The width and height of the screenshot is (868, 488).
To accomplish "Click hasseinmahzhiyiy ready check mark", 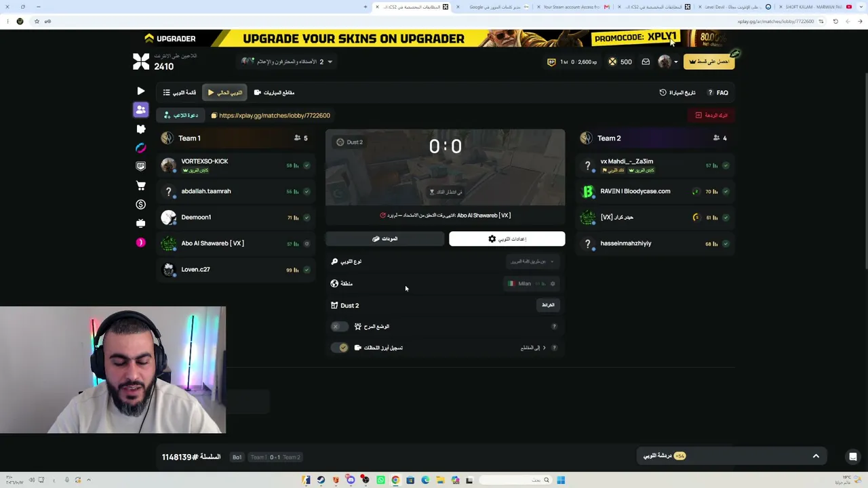I will [x=726, y=243].
